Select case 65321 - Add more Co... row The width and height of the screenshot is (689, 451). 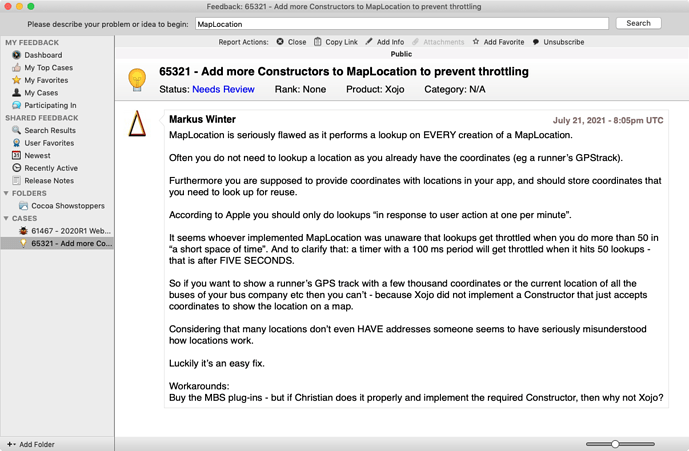(x=57, y=243)
